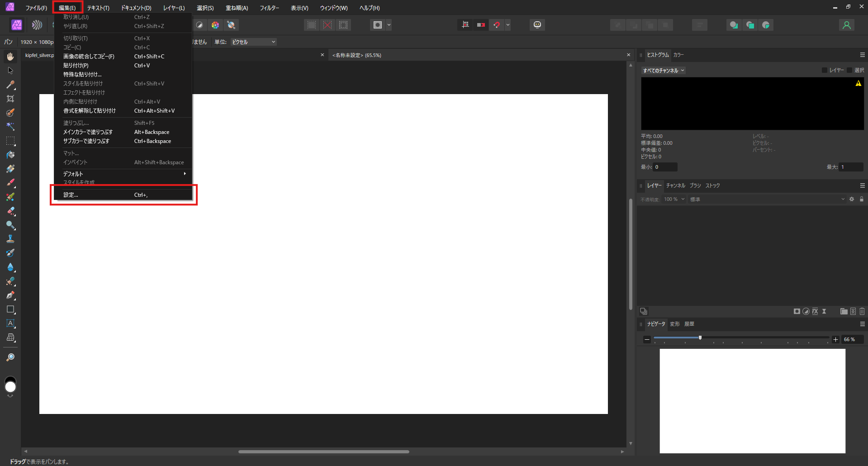Image resolution: width=868 pixels, height=466 pixels.
Task: Select the Clone stamp tool
Action: tap(10, 239)
